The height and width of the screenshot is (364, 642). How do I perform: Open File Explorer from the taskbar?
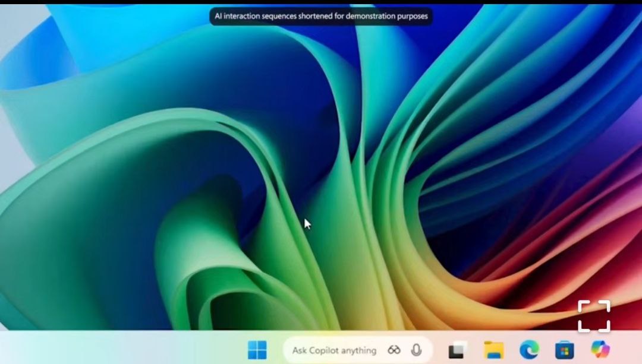point(493,350)
